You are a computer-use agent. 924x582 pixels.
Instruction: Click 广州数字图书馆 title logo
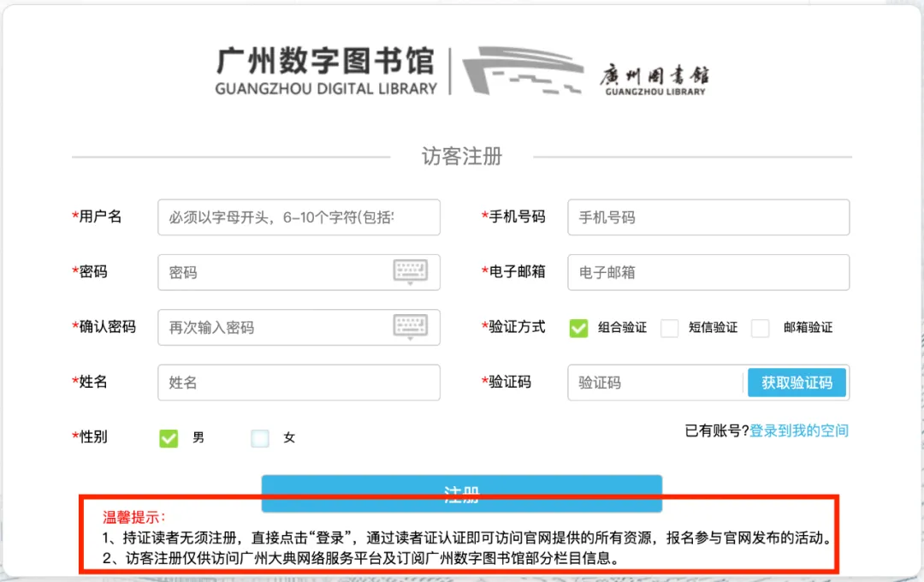(x=325, y=71)
